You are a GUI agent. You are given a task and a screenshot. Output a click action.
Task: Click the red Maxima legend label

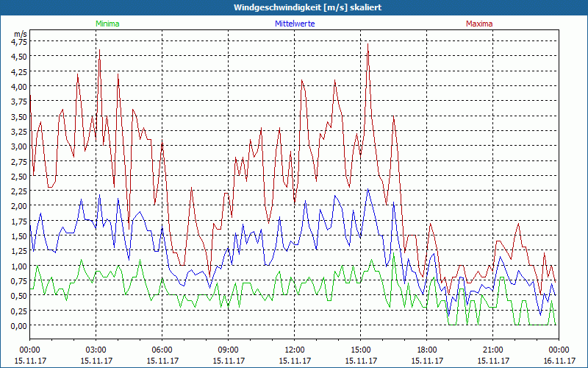coord(479,24)
